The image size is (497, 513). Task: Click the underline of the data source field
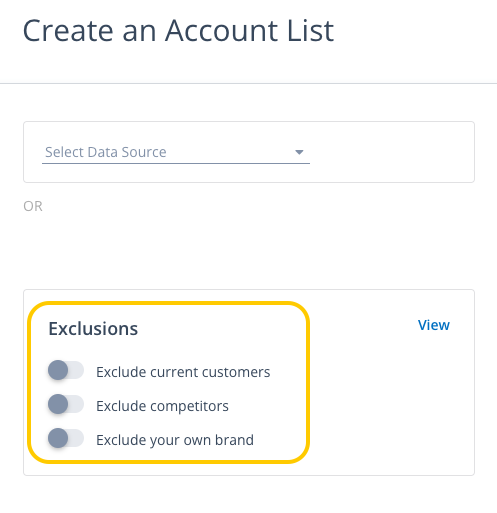click(x=176, y=163)
